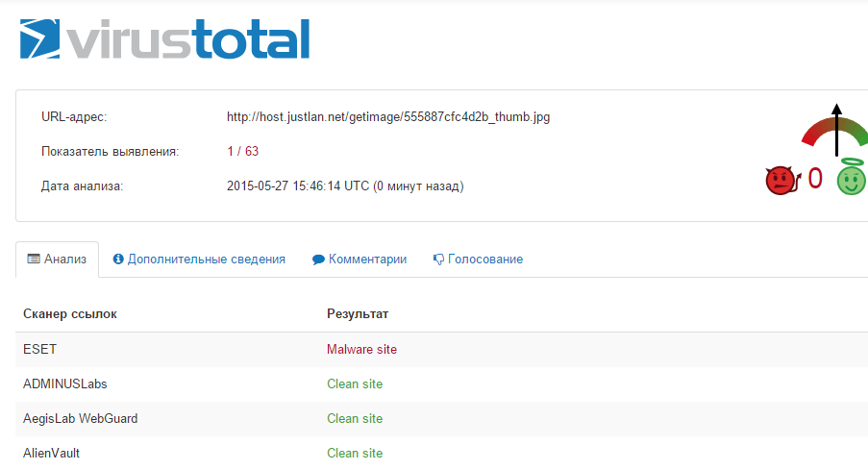This screenshot has width=868, height=470.
Task: Click the Clean site result for AegisLab WebGuard
Action: (355, 418)
